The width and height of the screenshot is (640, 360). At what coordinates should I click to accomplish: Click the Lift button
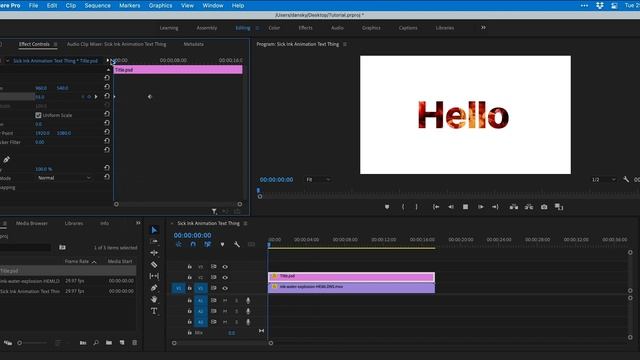click(514, 207)
